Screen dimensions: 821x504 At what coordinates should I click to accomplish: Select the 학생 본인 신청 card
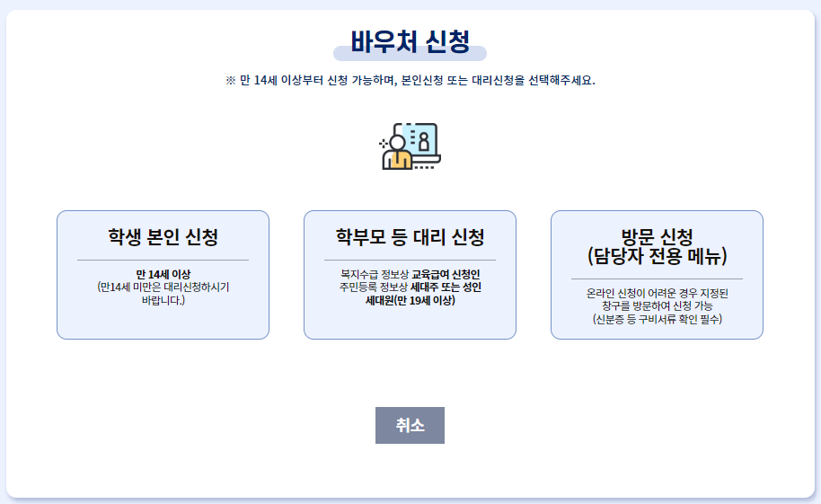coord(163,275)
